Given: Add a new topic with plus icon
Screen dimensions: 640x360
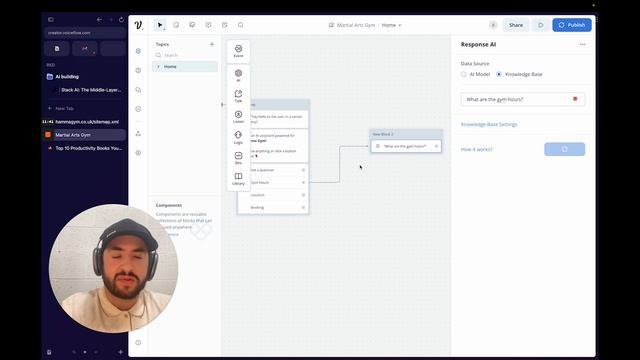Looking at the screenshot, I should click(x=212, y=44).
